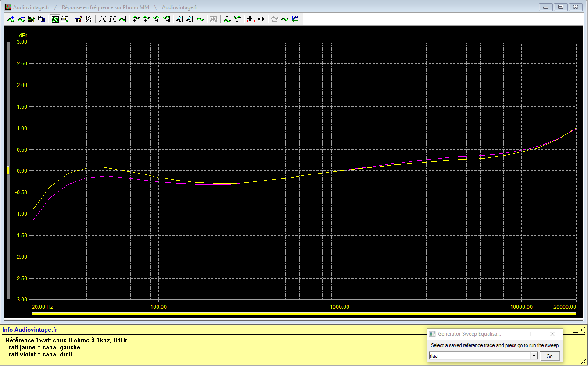Click the copy to clipboard icon

pos(41,19)
